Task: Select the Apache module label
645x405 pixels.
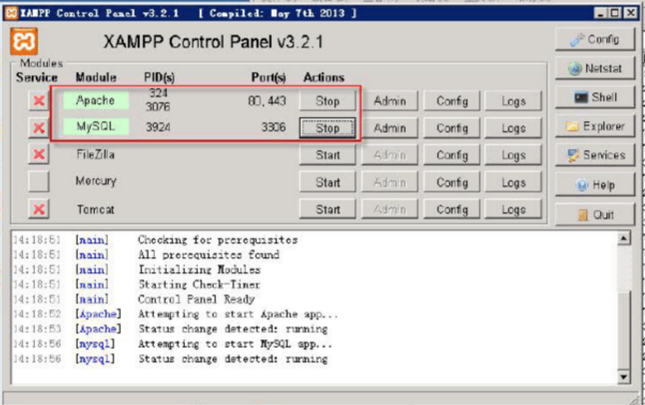Action: [95, 100]
